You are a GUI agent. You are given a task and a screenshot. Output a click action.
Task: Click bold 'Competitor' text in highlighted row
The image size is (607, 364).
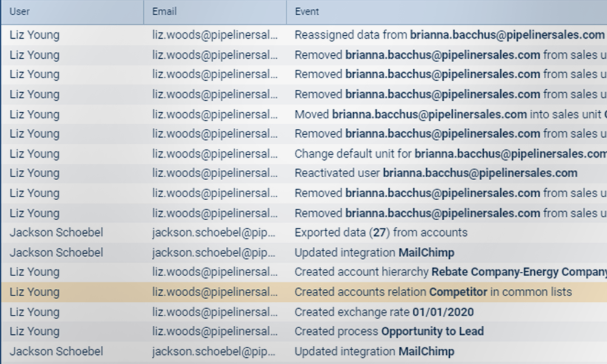tap(458, 292)
